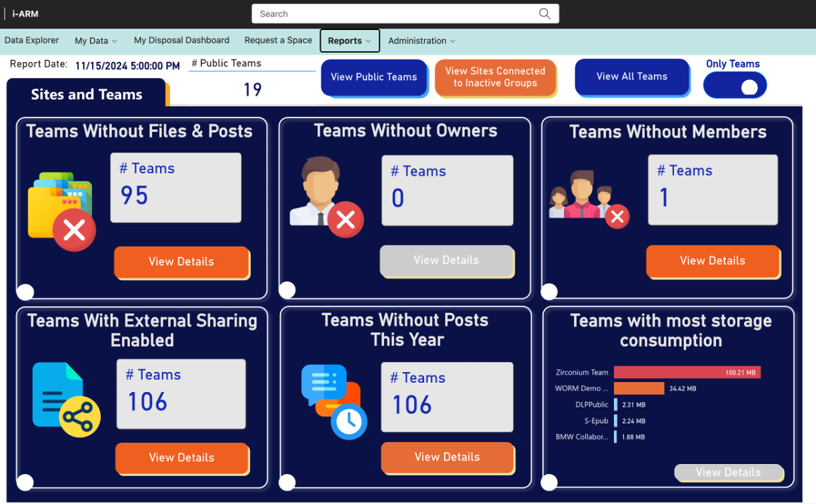Disable the Only Teams toggle
The image size is (816, 504).
pos(735,85)
